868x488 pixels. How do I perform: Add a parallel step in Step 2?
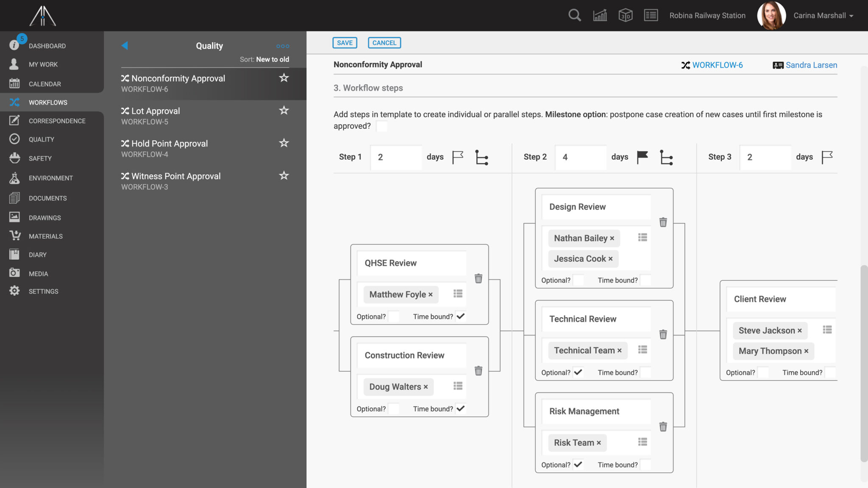click(666, 157)
